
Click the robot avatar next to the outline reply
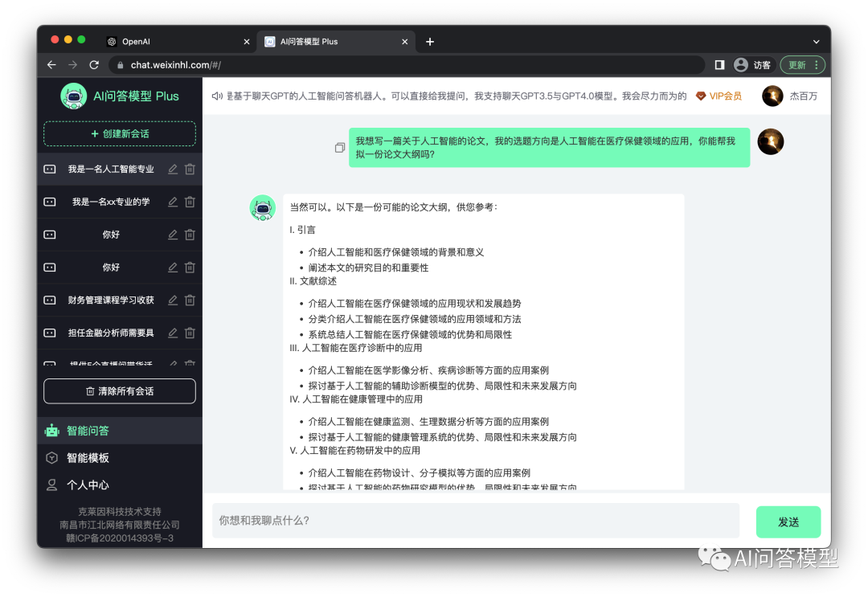click(x=263, y=207)
